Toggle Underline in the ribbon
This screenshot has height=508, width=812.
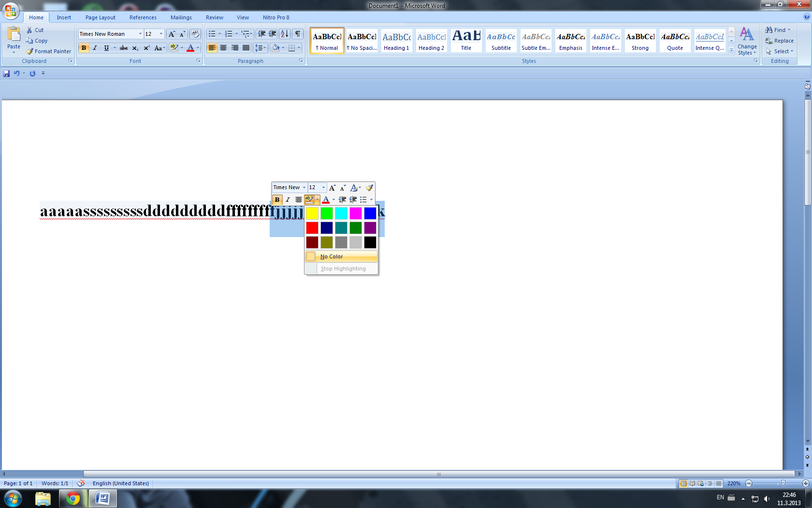[106, 48]
